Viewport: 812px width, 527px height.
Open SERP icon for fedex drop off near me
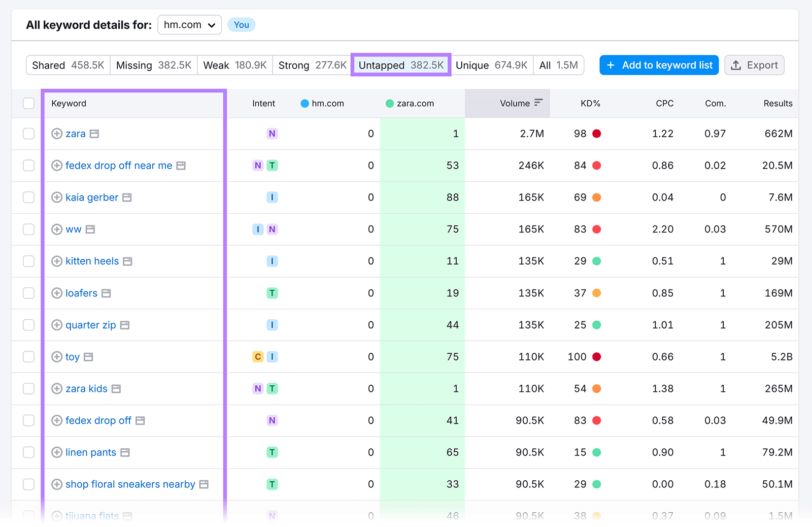tap(181, 166)
